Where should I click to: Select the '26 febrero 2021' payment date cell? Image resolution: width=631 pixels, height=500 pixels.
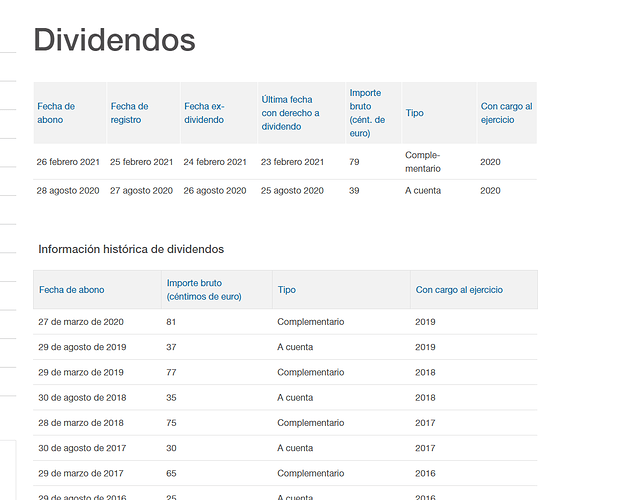tap(69, 162)
